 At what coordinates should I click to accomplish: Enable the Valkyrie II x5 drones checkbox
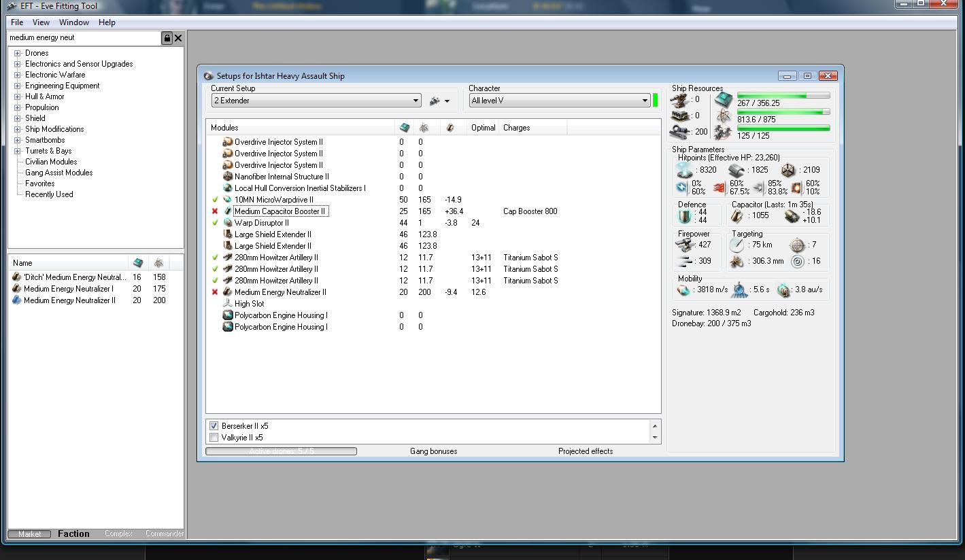coord(214,438)
